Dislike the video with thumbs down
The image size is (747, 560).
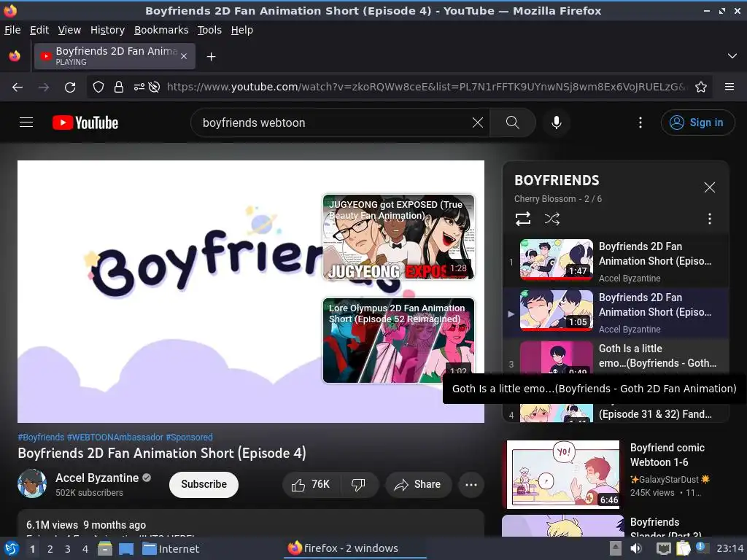(x=358, y=485)
